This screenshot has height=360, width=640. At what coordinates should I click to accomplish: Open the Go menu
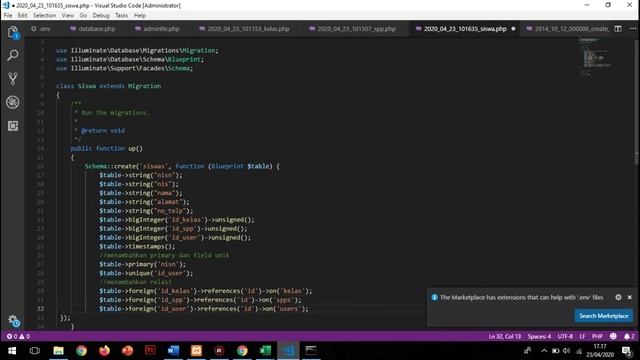[83, 16]
